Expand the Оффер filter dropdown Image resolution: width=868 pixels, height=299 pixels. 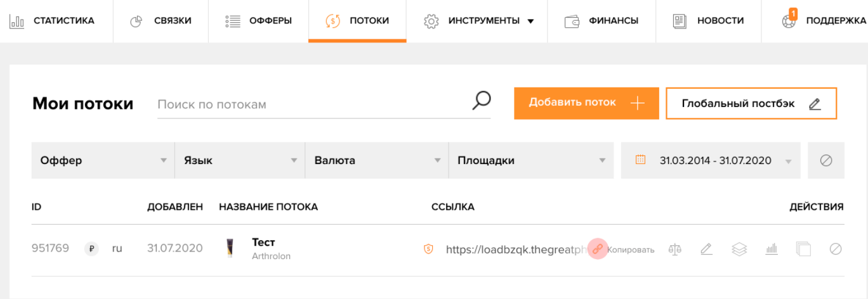(x=103, y=160)
